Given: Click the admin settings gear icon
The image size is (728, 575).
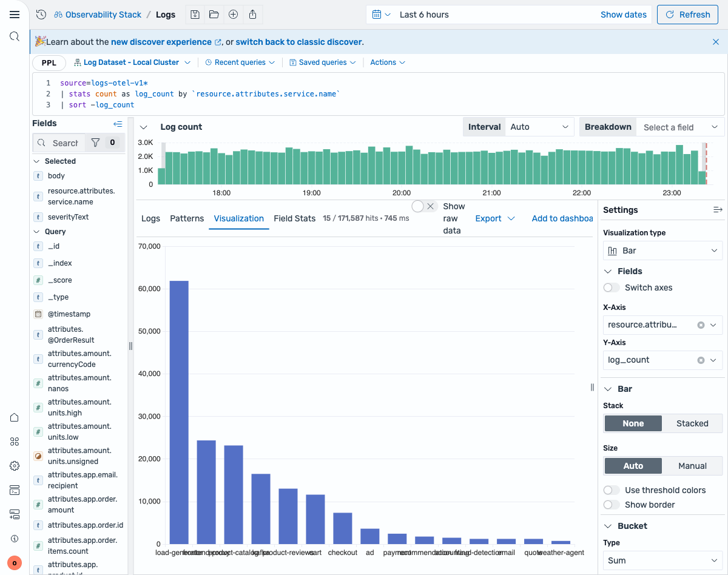Looking at the screenshot, I should pyautogui.click(x=15, y=466).
